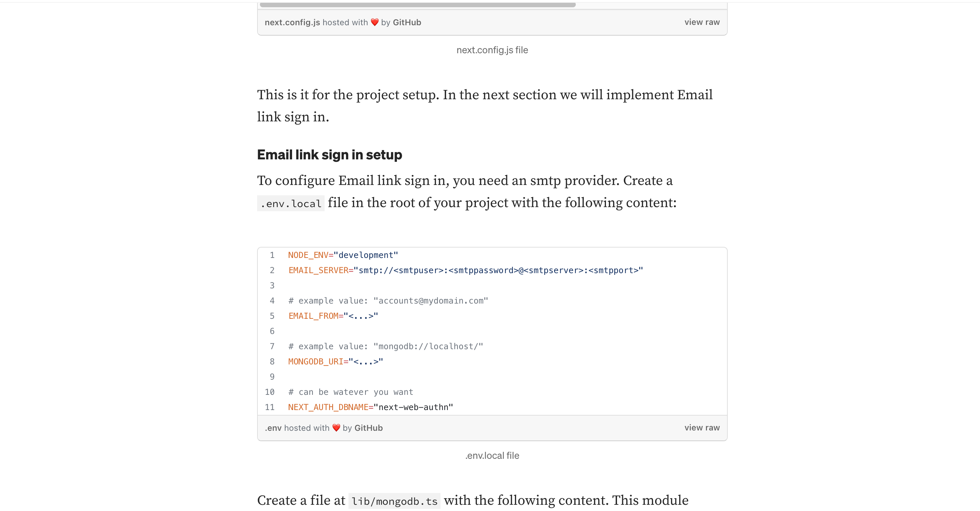Open view raw for the .env gist
Screen dimensions: 980x511
click(x=702, y=427)
